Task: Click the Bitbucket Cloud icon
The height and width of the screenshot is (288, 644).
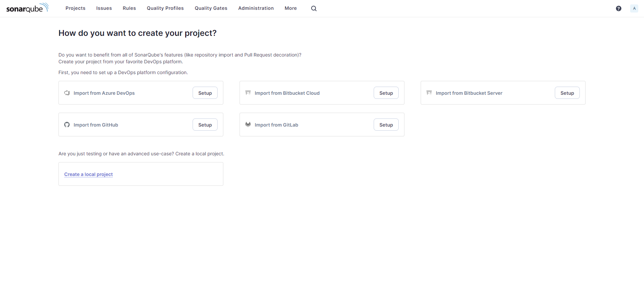Action: pos(248,93)
